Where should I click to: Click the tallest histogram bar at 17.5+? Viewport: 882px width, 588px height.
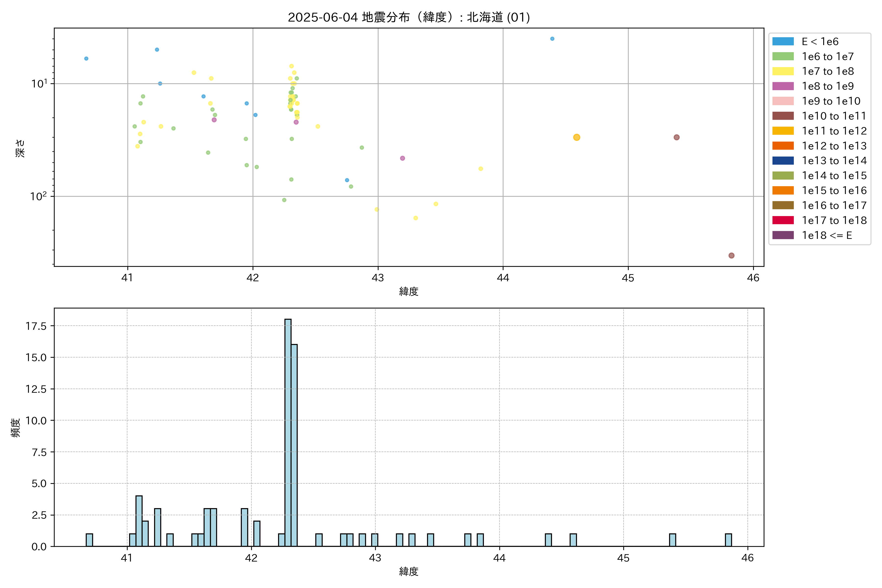click(288, 431)
